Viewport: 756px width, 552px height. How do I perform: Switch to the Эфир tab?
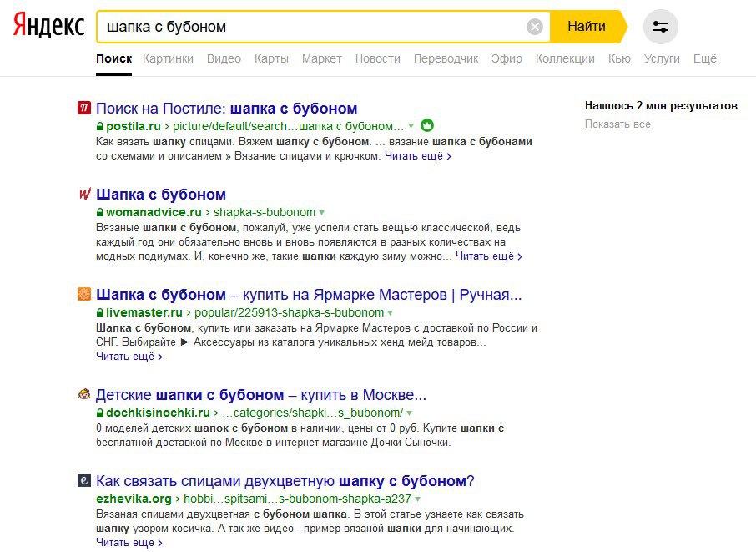507,58
